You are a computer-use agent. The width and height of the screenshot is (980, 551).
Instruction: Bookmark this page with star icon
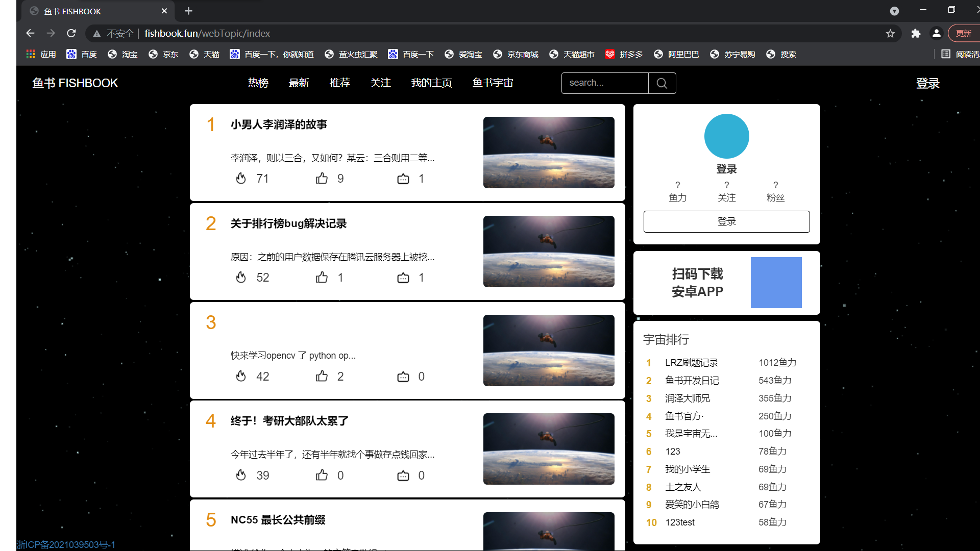click(890, 33)
